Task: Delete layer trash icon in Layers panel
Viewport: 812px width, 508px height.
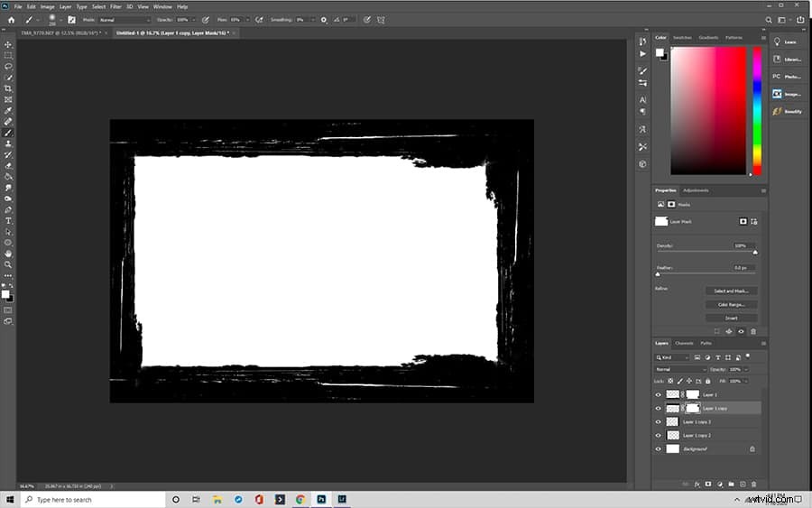Action: [x=753, y=485]
